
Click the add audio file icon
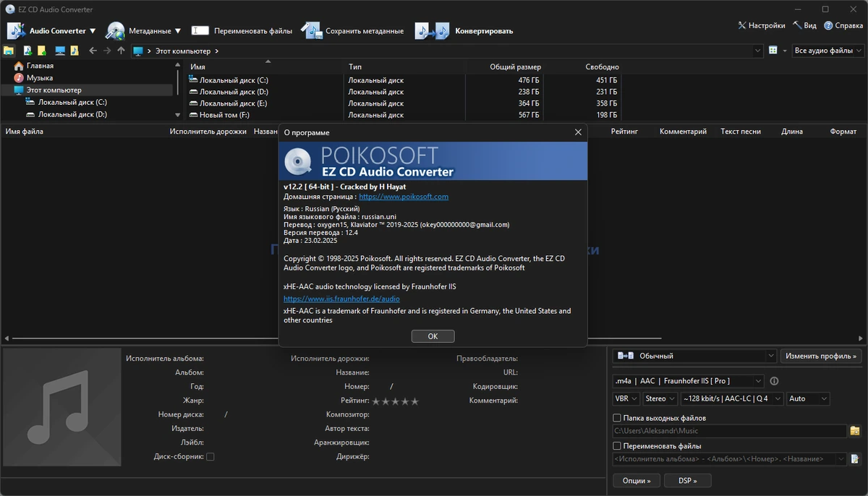(x=27, y=51)
